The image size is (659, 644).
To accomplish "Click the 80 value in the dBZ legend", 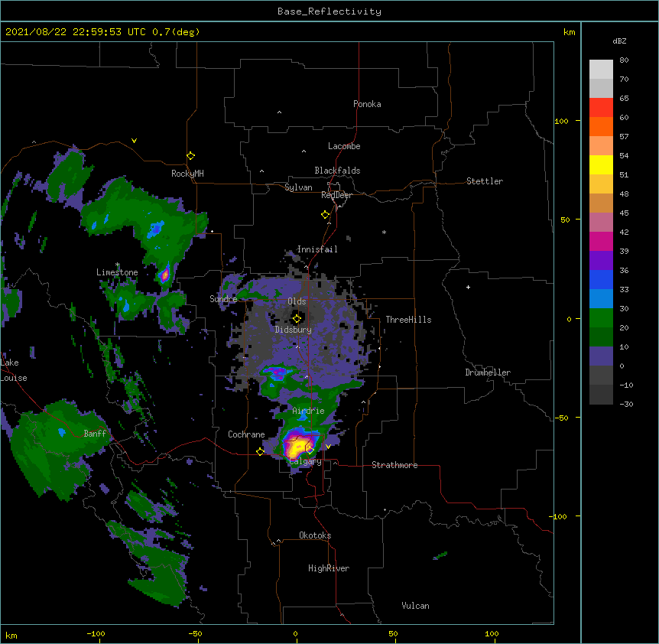I will click(624, 60).
